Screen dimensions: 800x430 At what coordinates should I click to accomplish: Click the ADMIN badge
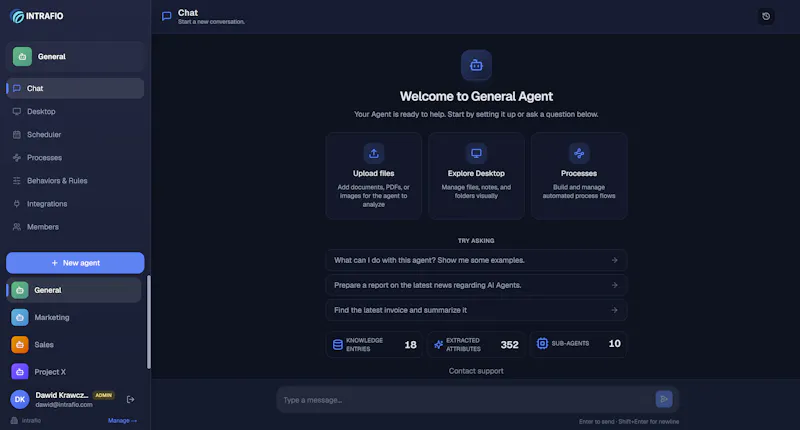point(104,395)
